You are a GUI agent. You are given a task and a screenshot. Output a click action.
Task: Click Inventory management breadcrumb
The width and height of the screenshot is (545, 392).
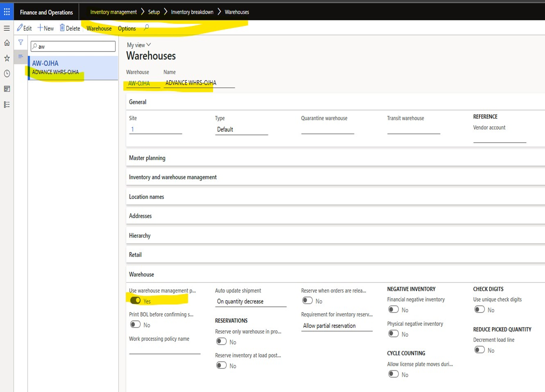[x=113, y=12]
